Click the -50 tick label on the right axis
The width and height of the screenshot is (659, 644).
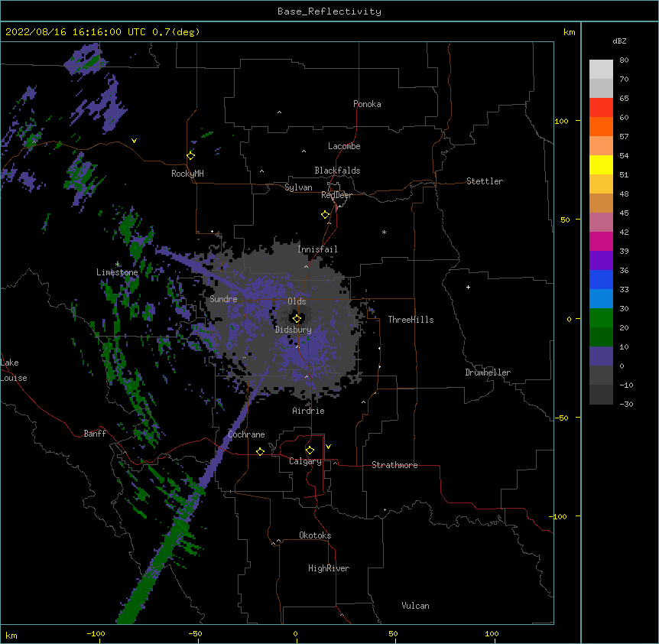tap(562, 418)
